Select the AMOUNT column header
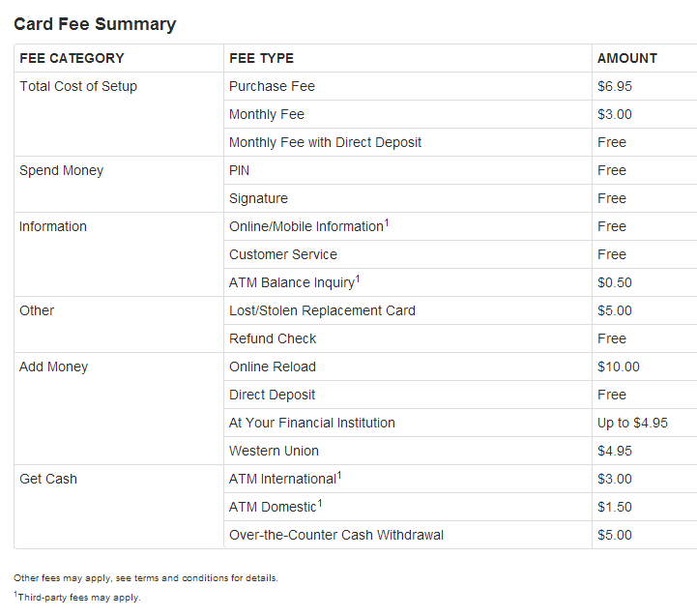The image size is (697, 616). coord(626,58)
